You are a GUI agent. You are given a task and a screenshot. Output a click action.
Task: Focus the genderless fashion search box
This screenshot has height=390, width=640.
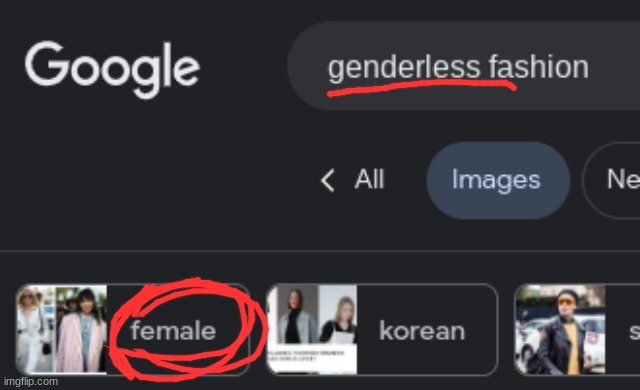tap(463, 66)
